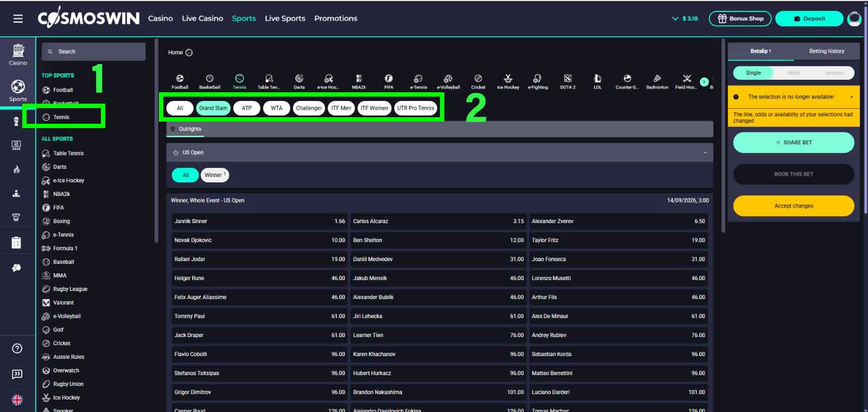Click the Accept changes button
Viewport: 868px width, 412px height.
pyautogui.click(x=794, y=206)
